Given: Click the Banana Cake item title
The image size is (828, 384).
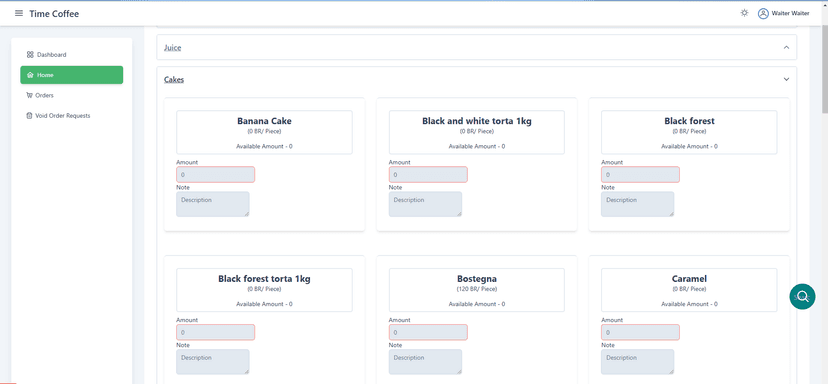Looking at the screenshot, I should point(264,121).
